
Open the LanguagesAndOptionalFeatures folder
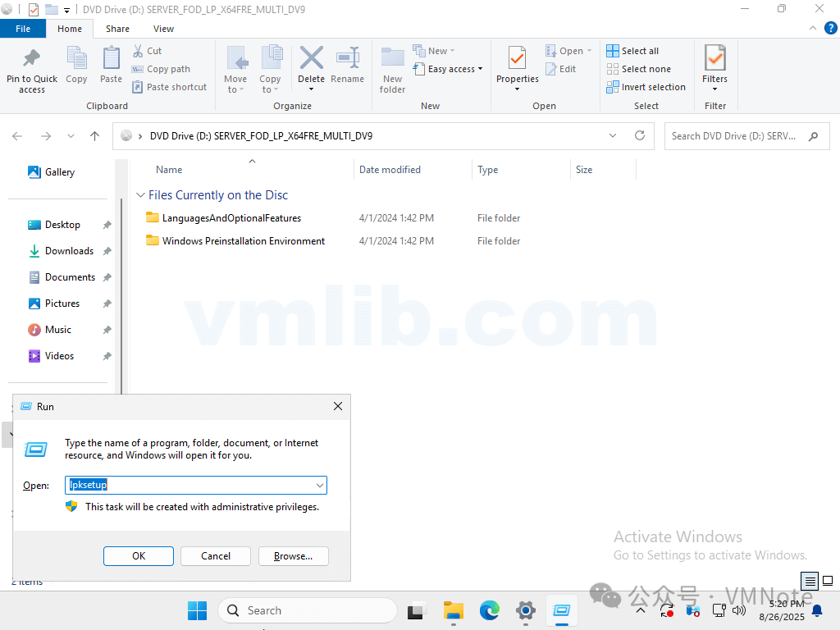click(231, 218)
